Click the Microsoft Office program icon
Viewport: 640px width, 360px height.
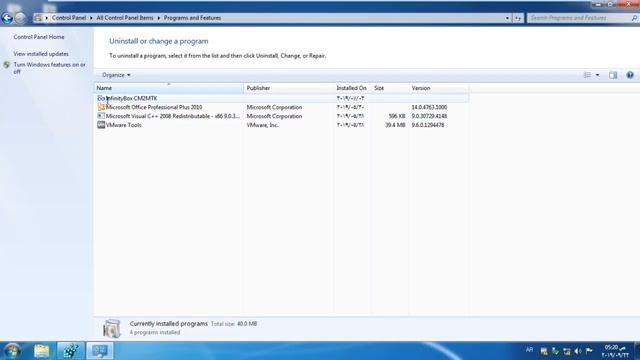tap(101, 107)
